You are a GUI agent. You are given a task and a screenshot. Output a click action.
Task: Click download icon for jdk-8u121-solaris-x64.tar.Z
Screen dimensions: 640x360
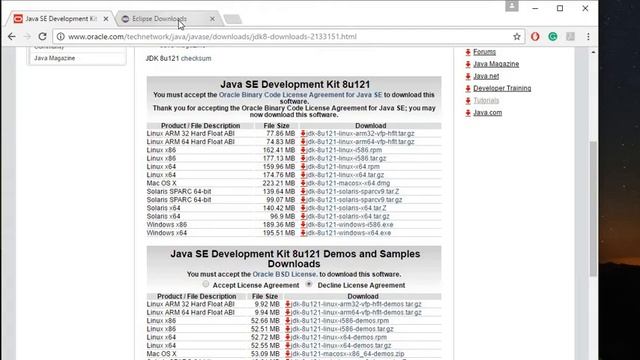coord(303,208)
